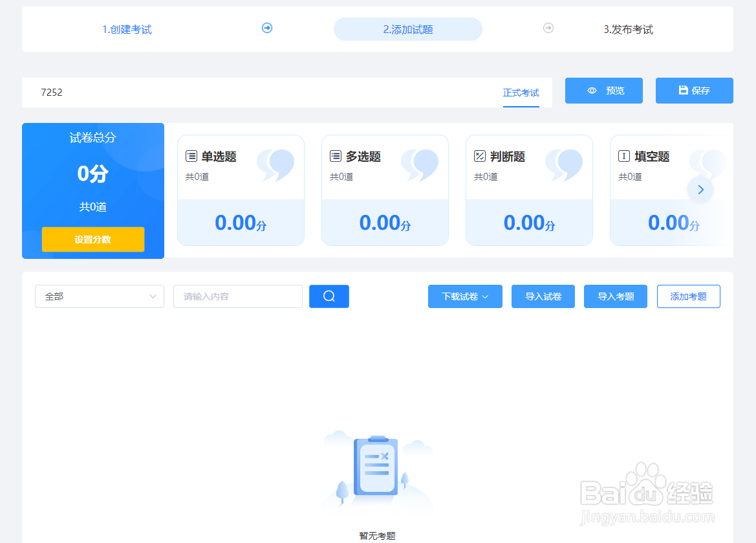Select the 正式考试 exam type option
Screen dimensions: 756x543
(521, 93)
